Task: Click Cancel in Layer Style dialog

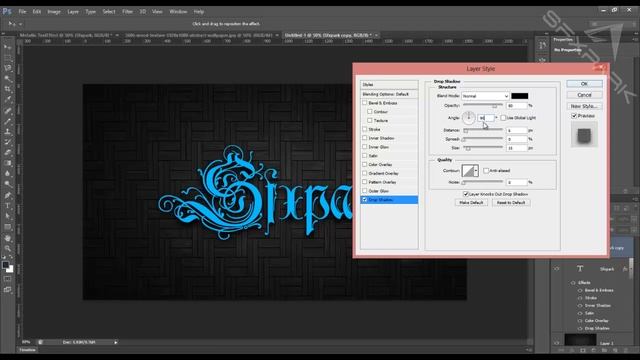Action: point(584,95)
